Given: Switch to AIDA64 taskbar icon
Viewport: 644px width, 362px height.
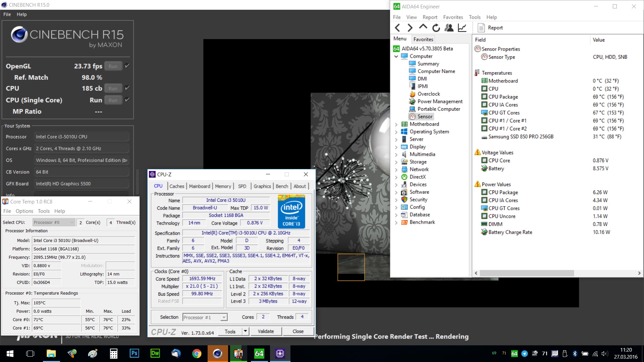Looking at the screenshot, I should pyautogui.click(x=259, y=354).
